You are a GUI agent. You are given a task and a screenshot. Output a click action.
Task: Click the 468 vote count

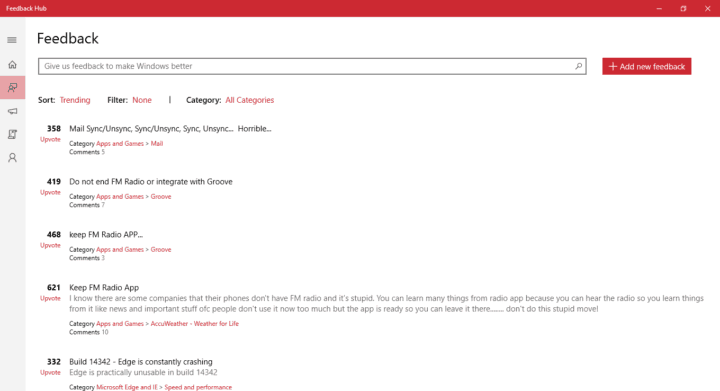point(54,235)
